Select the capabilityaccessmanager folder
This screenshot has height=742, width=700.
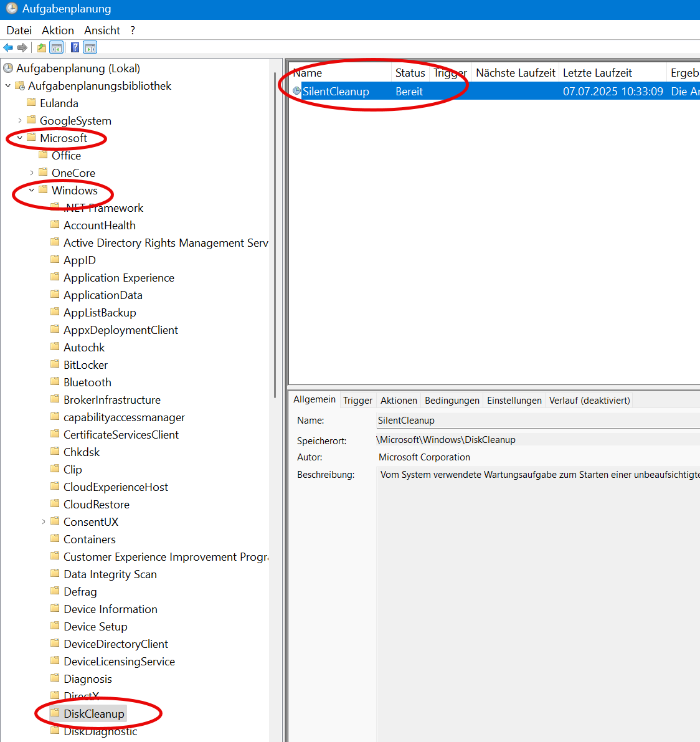click(x=124, y=417)
